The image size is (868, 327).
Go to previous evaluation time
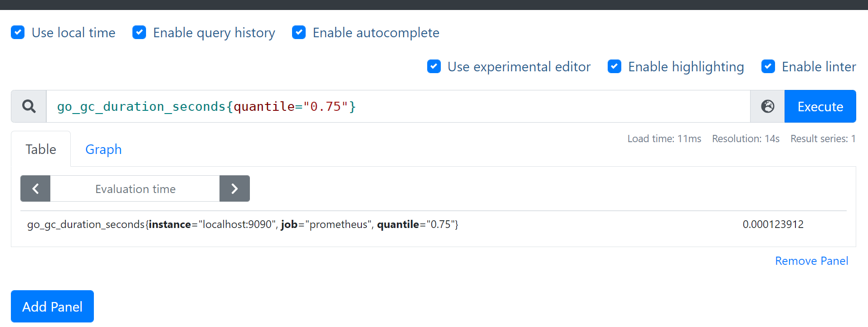[x=35, y=188]
